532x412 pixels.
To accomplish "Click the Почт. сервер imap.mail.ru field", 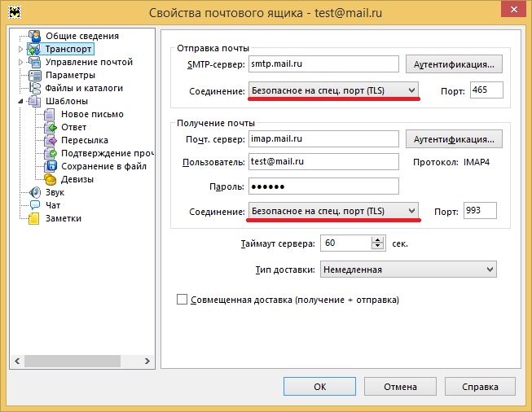I will 323,139.
